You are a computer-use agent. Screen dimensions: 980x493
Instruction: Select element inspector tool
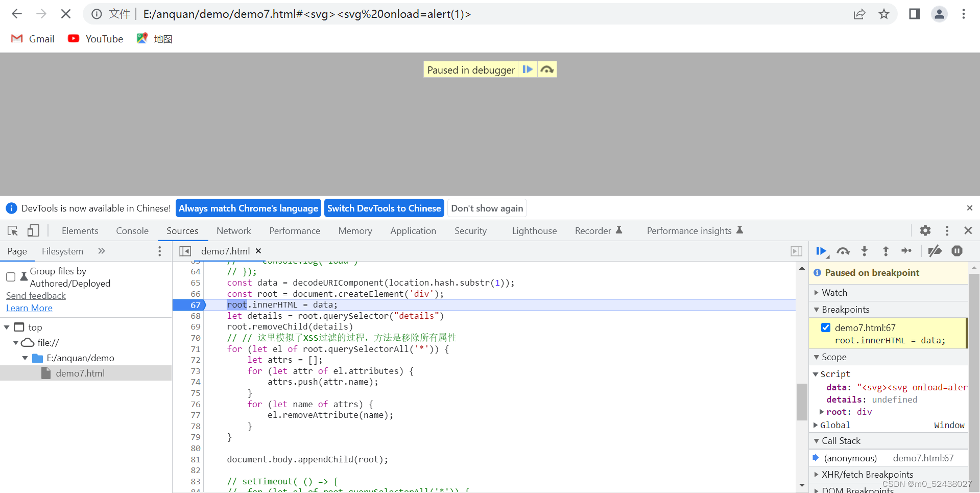tap(13, 231)
